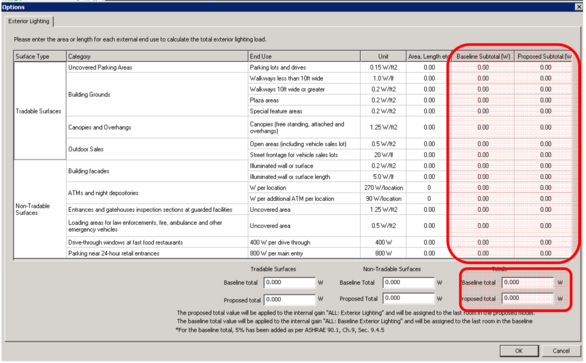Edit length for Walkways less than 10ft wide
Screen dimensions: 586x363
[x=429, y=78]
